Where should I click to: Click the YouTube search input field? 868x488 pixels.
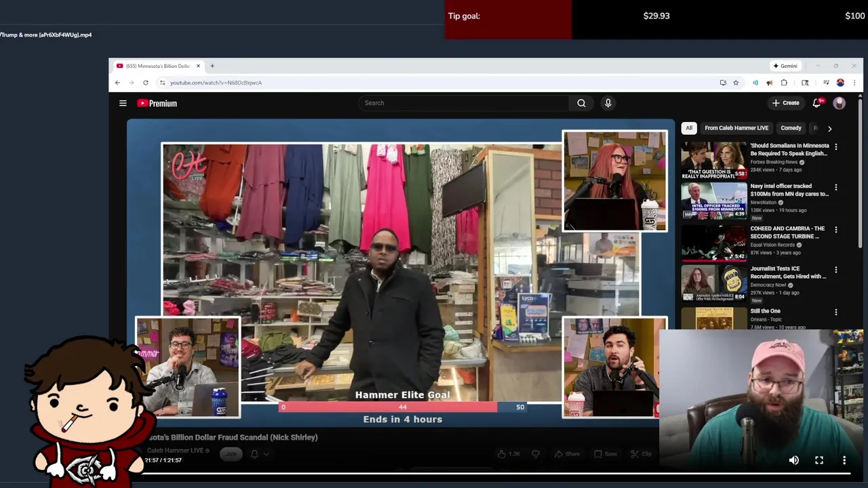click(x=465, y=103)
